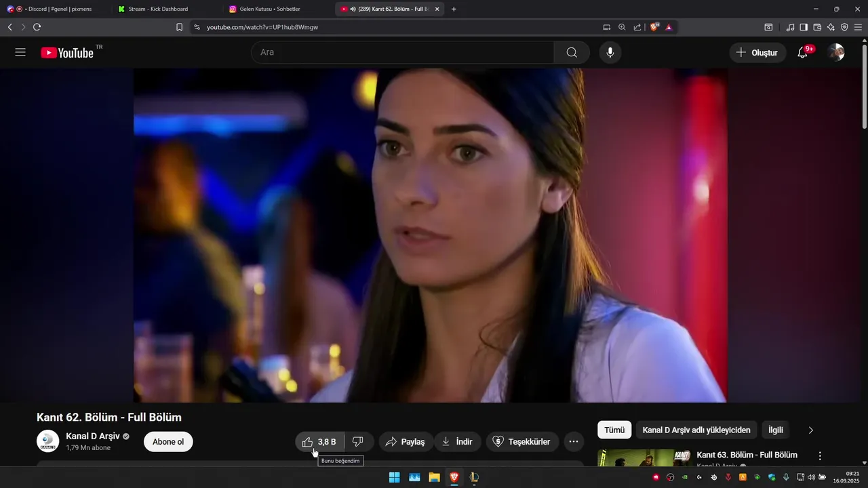The height and width of the screenshot is (488, 868).
Task: Open the Windows Start menu
Action: point(394,477)
